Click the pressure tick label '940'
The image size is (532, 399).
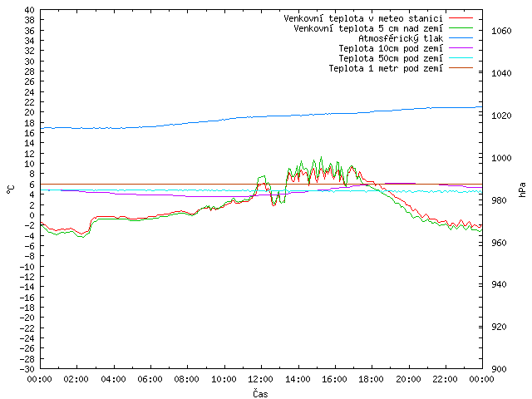coord(499,284)
